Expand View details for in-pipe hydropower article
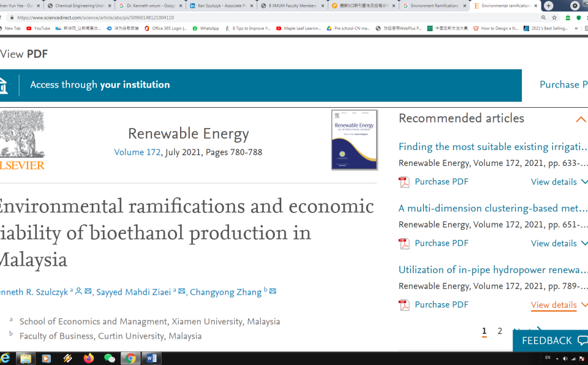 [558, 305]
